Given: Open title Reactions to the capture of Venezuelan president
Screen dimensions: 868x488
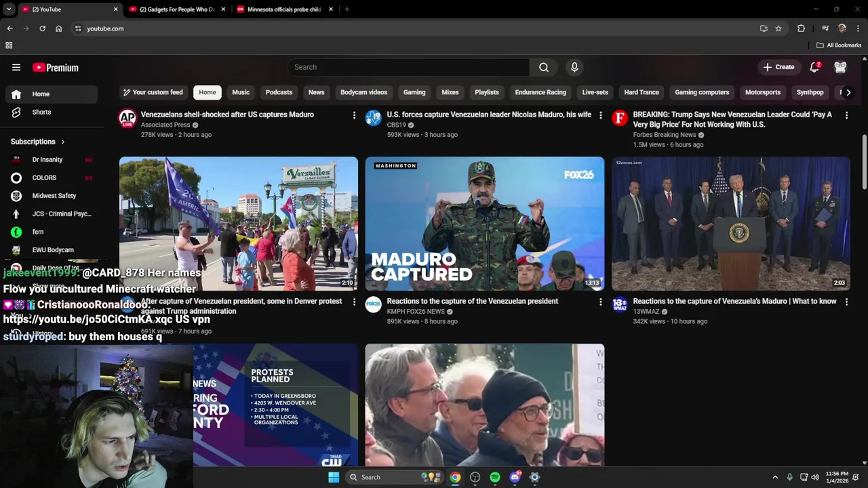Looking at the screenshot, I should coord(472,301).
